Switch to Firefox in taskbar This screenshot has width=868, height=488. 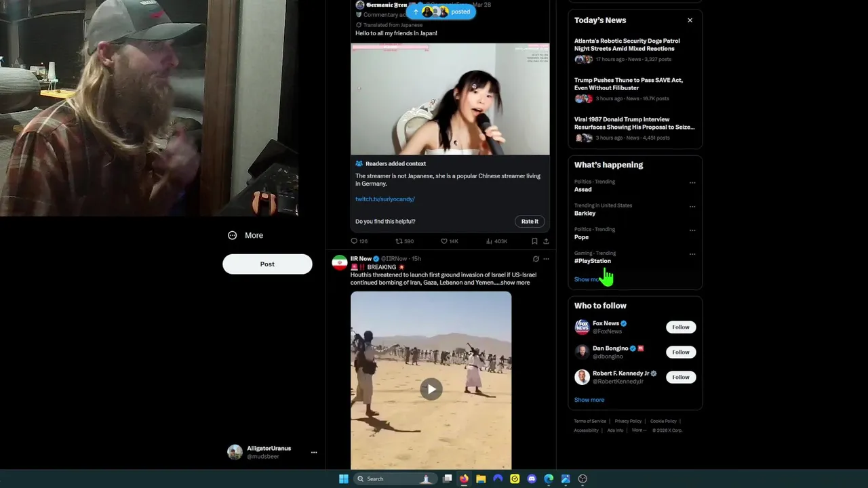tap(464, 479)
